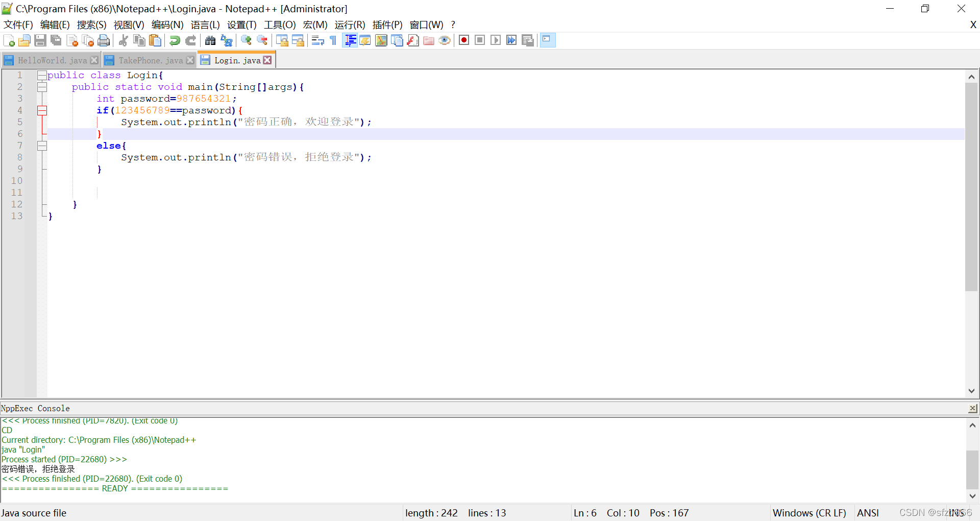Collapse the main method fold at line 2
The width and height of the screenshot is (980, 521).
coord(42,87)
